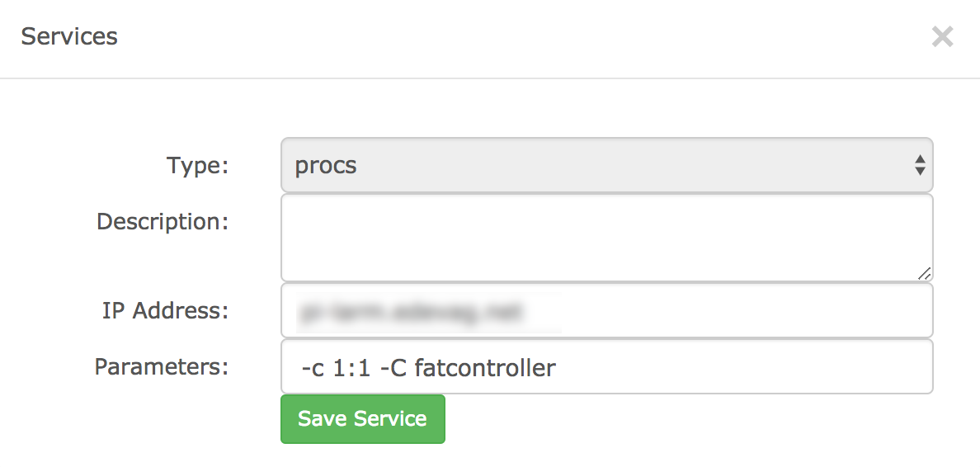Click the blank dialog header bar area
This screenshot has height=467, width=980.
tap(519, 37)
